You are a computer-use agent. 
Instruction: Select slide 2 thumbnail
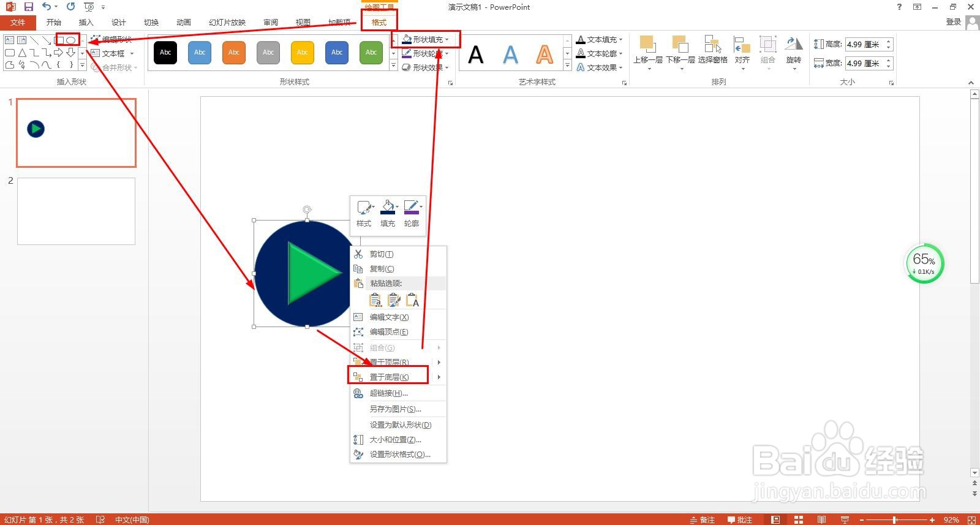point(76,211)
